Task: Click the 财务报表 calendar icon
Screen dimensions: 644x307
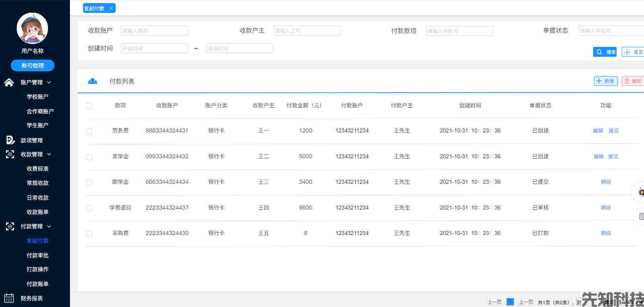Action: [x=9, y=298]
